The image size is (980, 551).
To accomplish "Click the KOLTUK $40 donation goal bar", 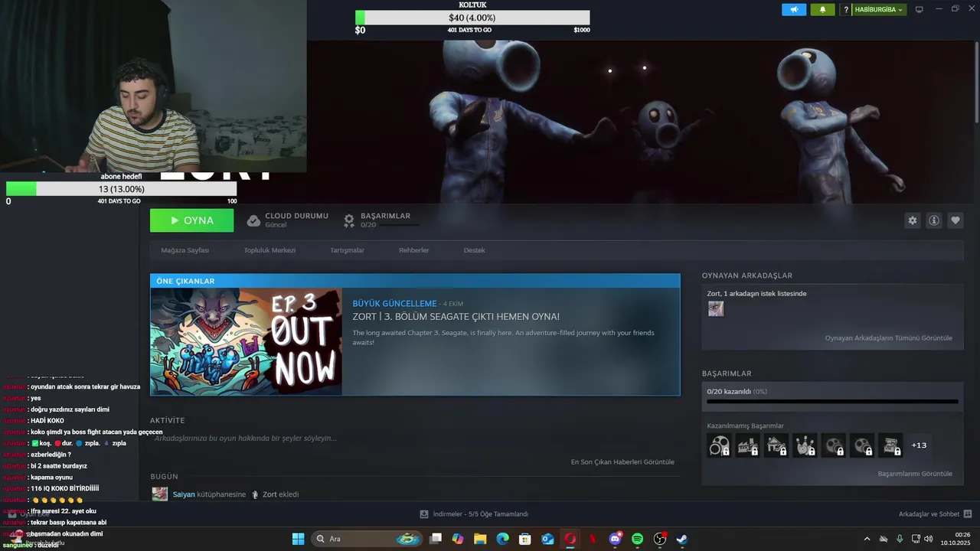I will click(472, 18).
